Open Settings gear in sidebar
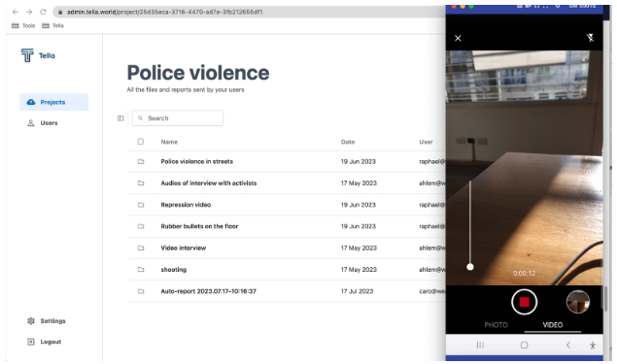The image size is (617, 364). (x=46, y=320)
